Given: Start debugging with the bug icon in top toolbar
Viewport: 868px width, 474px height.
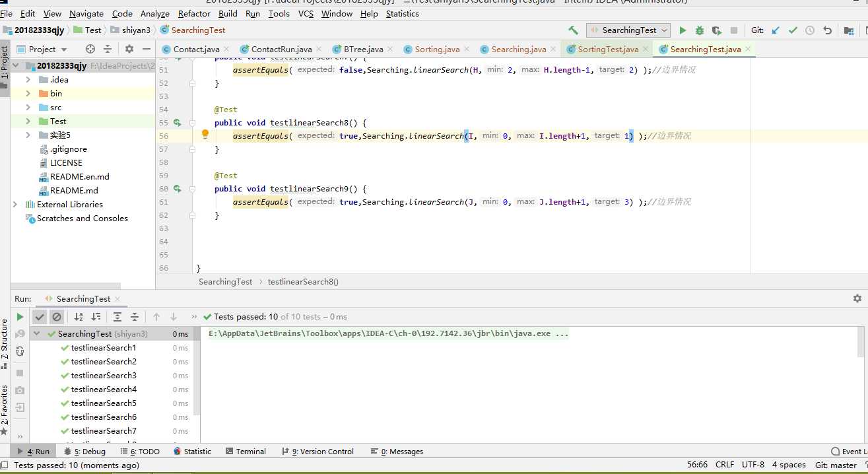Looking at the screenshot, I should coord(700,30).
